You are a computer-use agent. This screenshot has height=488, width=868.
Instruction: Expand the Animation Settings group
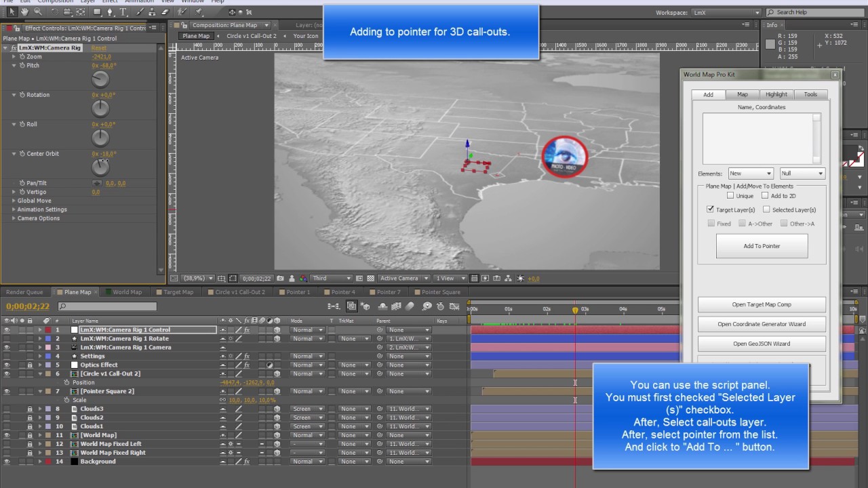[14, 209]
